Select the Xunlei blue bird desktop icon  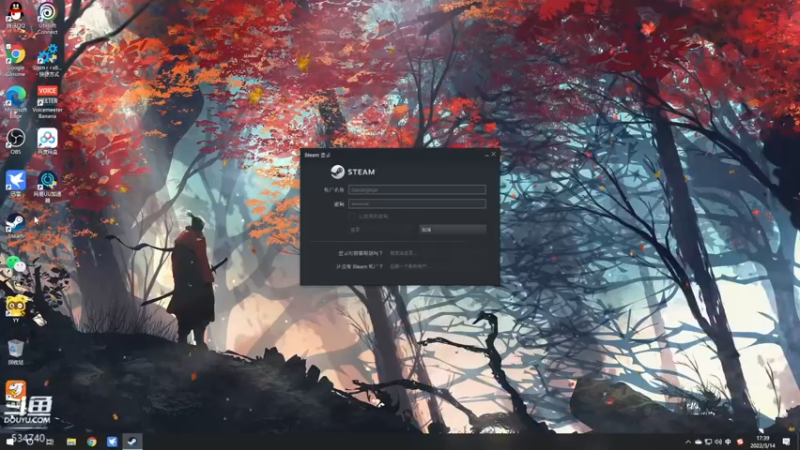click(x=16, y=184)
